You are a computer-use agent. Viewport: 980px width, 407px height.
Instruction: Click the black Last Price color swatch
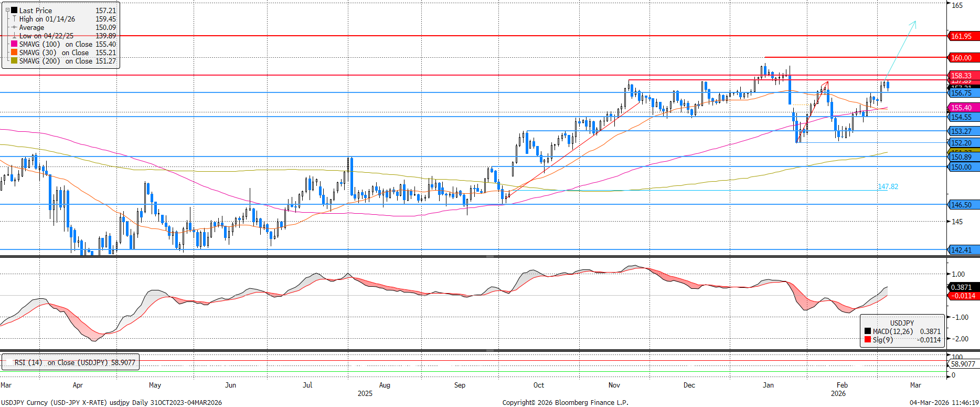point(14,11)
